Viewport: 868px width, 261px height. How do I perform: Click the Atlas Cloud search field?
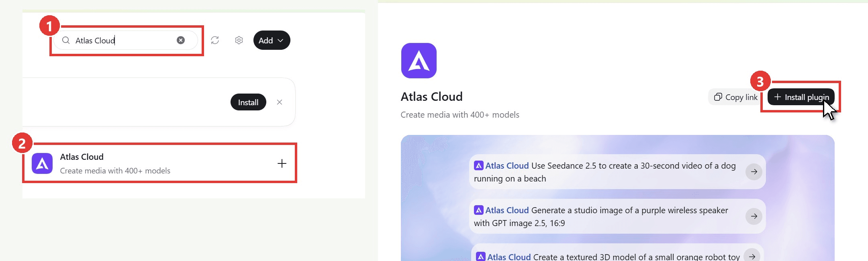126,40
